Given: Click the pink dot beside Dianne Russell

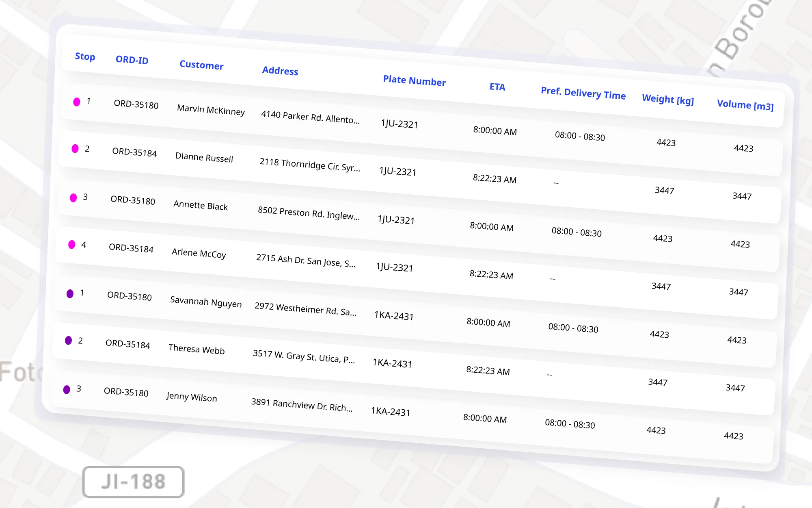Looking at the screenshot, I should [x=75, y=149].
